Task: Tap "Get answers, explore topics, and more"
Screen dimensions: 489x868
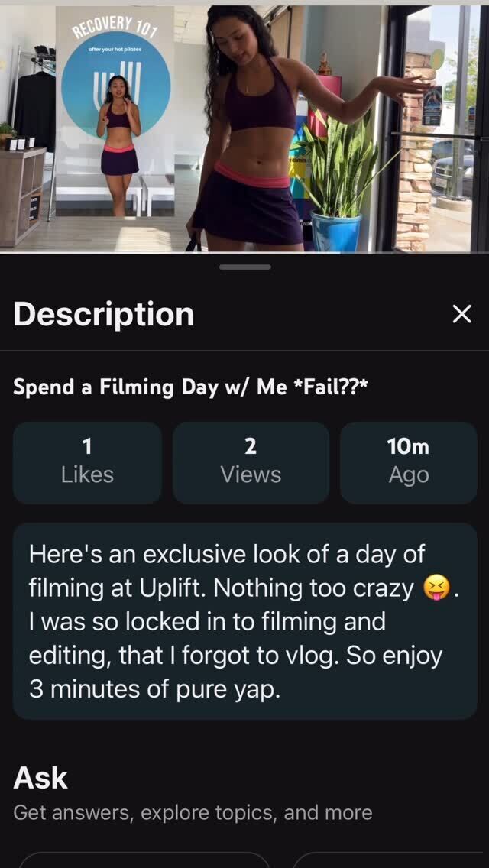Action: coord(193,812)
